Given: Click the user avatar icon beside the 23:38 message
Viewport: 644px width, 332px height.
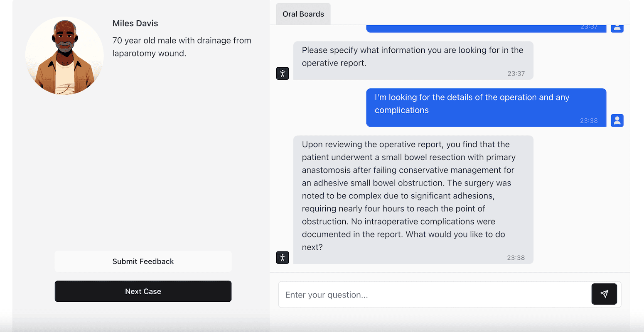Looking at the screenshot, I should 617,120.
